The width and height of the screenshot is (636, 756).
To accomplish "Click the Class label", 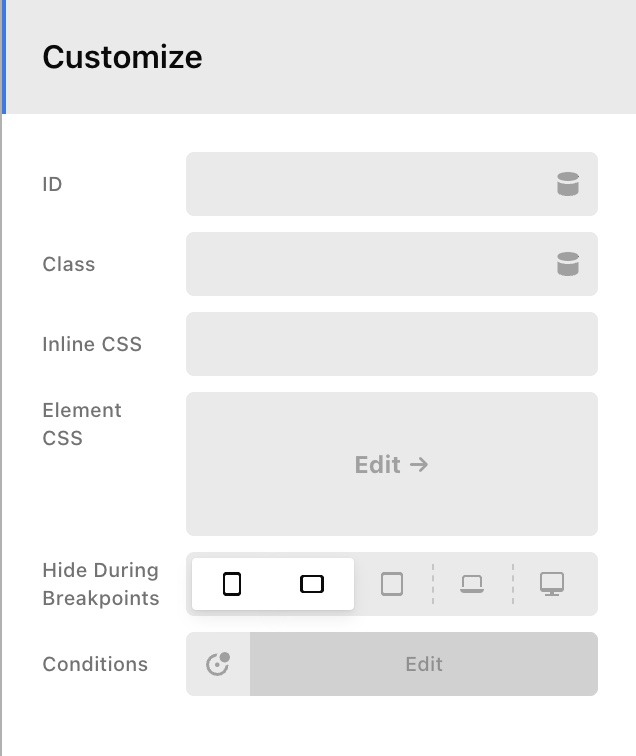I will (x=69, y=264).
